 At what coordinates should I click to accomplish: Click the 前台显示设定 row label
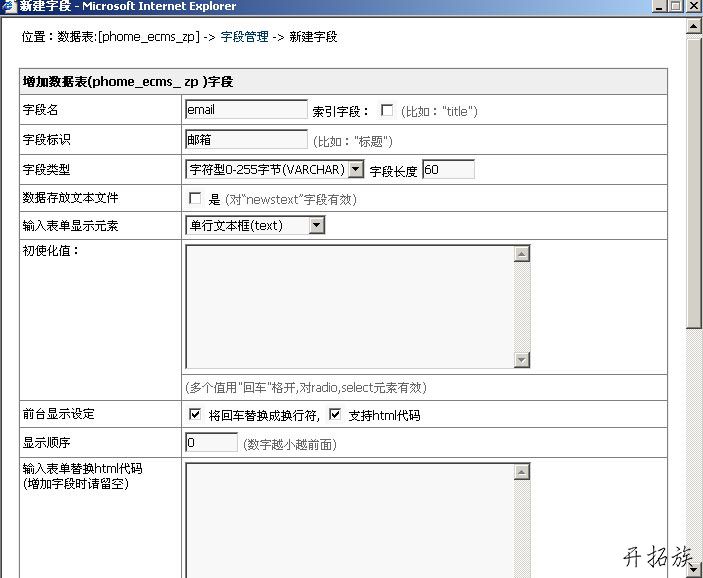58,413
